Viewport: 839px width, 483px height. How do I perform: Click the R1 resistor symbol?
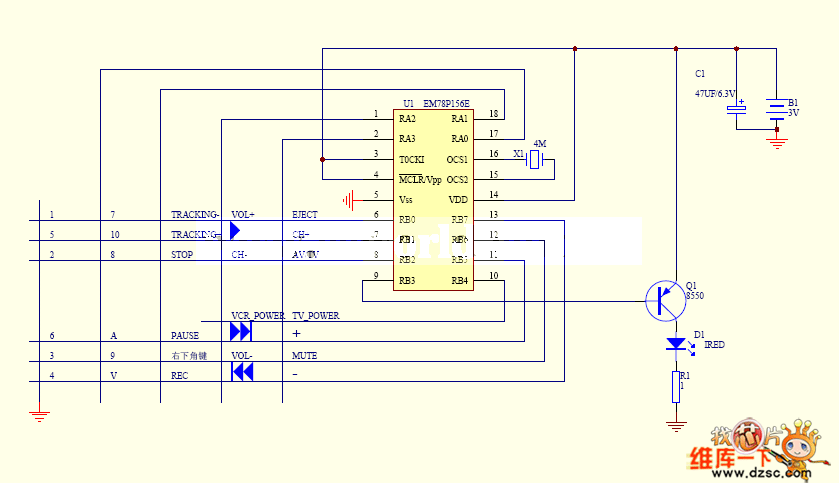(676, 386)
